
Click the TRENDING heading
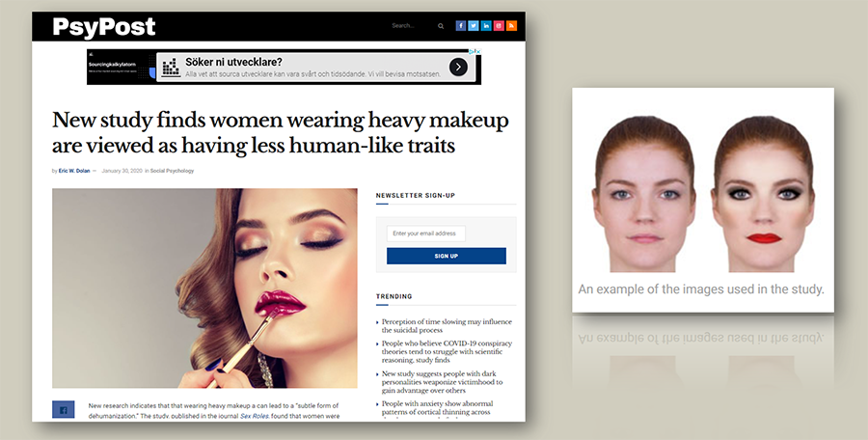click(394, 296)
